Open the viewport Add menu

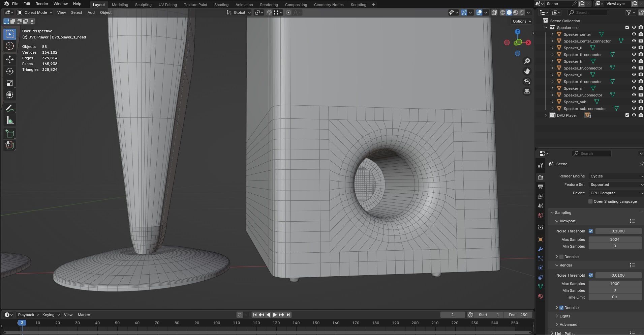(x=91, y=12)
